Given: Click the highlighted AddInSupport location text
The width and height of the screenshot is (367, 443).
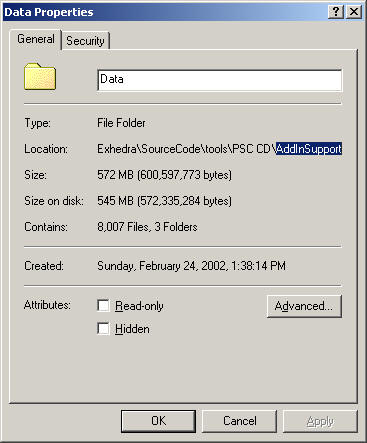Looking at the screenshot, I should tap(309, 149).
